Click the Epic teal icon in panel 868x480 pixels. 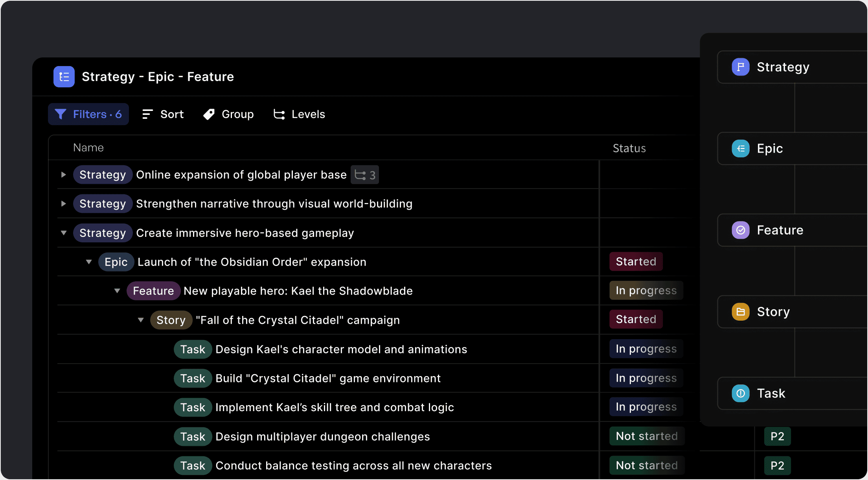(x=740, y=149)
